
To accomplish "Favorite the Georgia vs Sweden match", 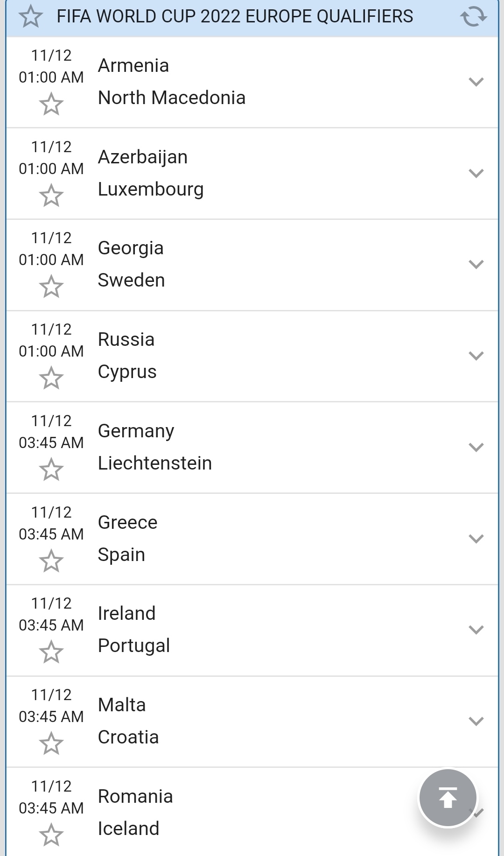I will pos(51,286).
